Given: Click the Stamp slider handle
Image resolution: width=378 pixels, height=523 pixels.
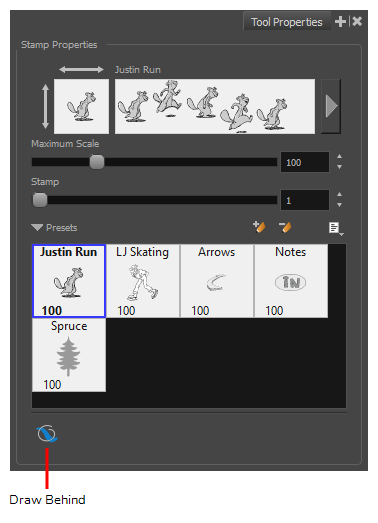Looking at the screenshot, I should 40,200.
